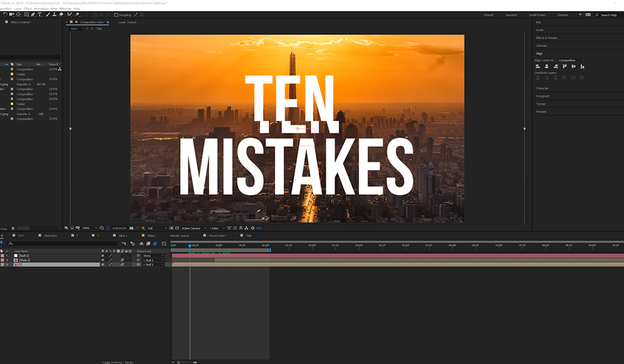Open the channel color picker in viewer toolbar

(143, 229)
